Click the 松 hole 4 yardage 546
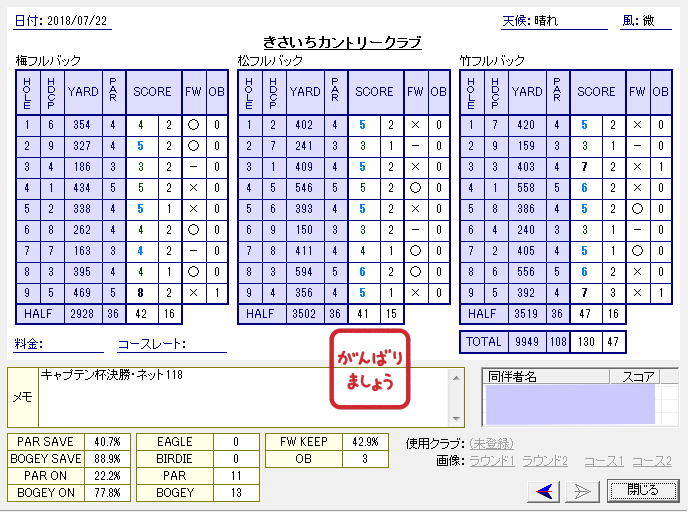Screen dimensions: 688x512 point(305,188)
